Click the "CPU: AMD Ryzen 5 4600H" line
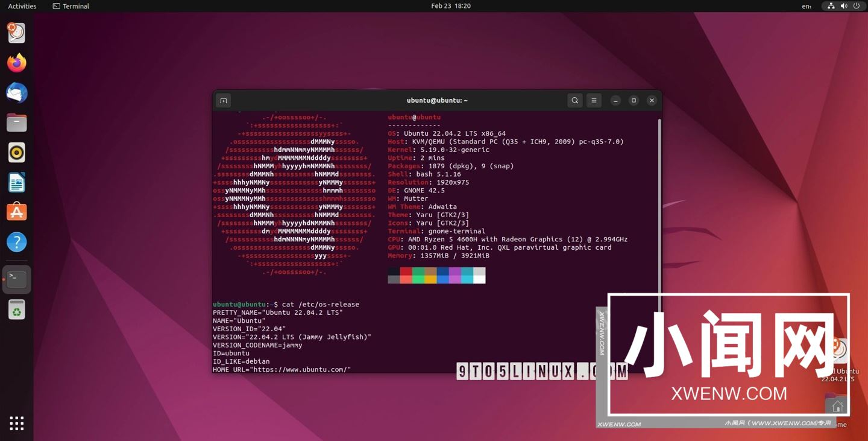The image size is (868, 441). pyautogui.click(x=508, y=240)
